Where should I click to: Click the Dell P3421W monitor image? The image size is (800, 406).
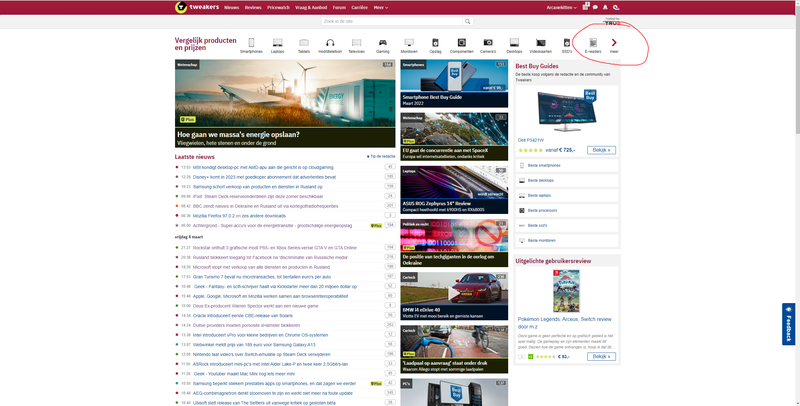coord(565,111)
